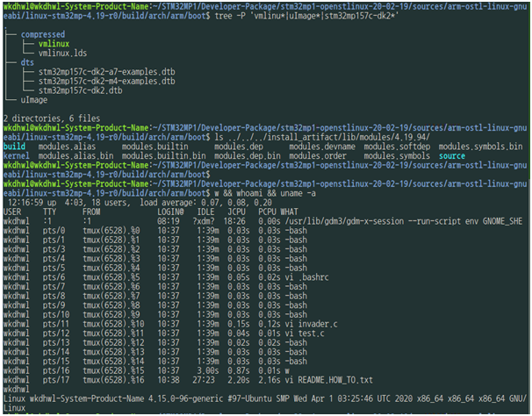This screenshot has width=532, height=416.
Task: Click the 'LOGIN@' column header
Action: pyautogui.click(x=170, y=212)
